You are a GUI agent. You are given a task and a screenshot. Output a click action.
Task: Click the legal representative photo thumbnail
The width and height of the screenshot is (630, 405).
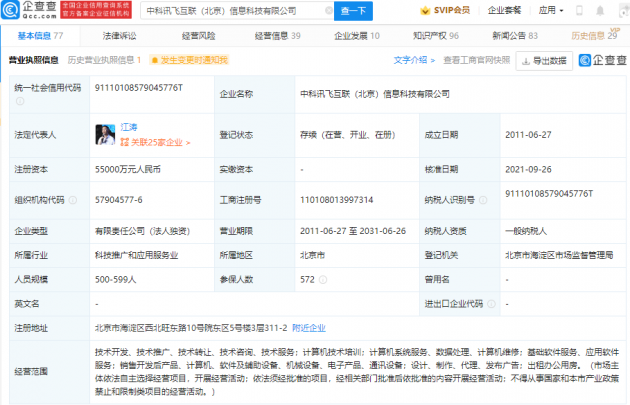pos(105,135)
